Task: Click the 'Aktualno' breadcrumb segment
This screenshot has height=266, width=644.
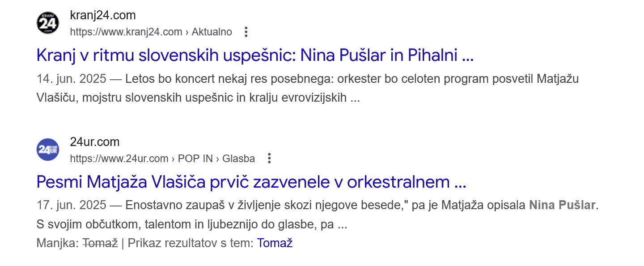Action: pyautogui.click(x=212, y=32)
